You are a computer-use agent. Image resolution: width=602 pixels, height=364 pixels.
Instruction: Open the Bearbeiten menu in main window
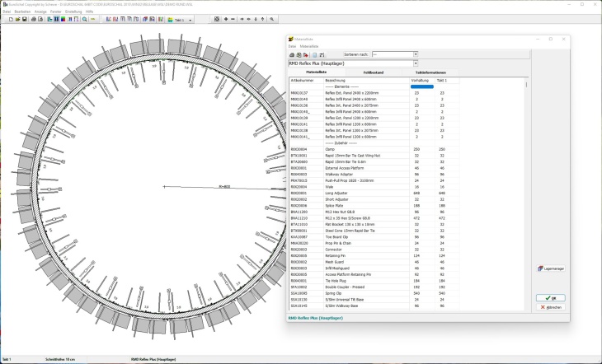(22, 12)
